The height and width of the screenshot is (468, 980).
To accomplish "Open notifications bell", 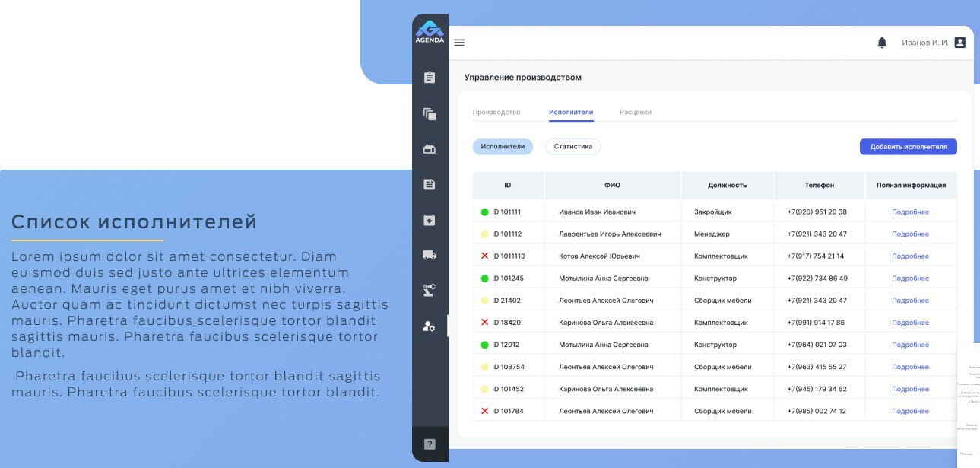I will pyautogui.click(x=882, y=43).
